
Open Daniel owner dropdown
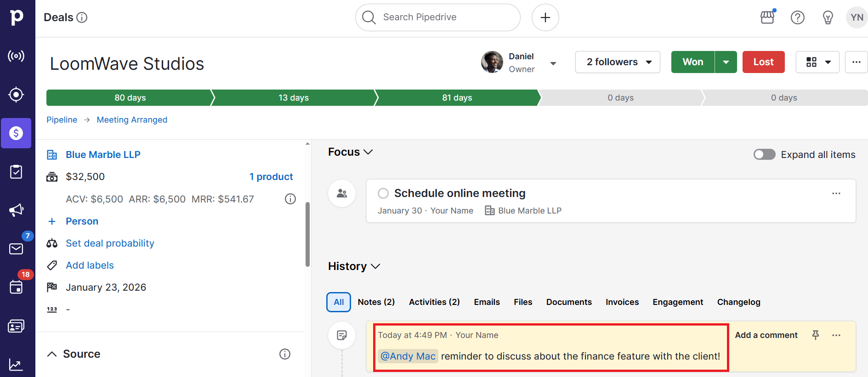point(553,63)
